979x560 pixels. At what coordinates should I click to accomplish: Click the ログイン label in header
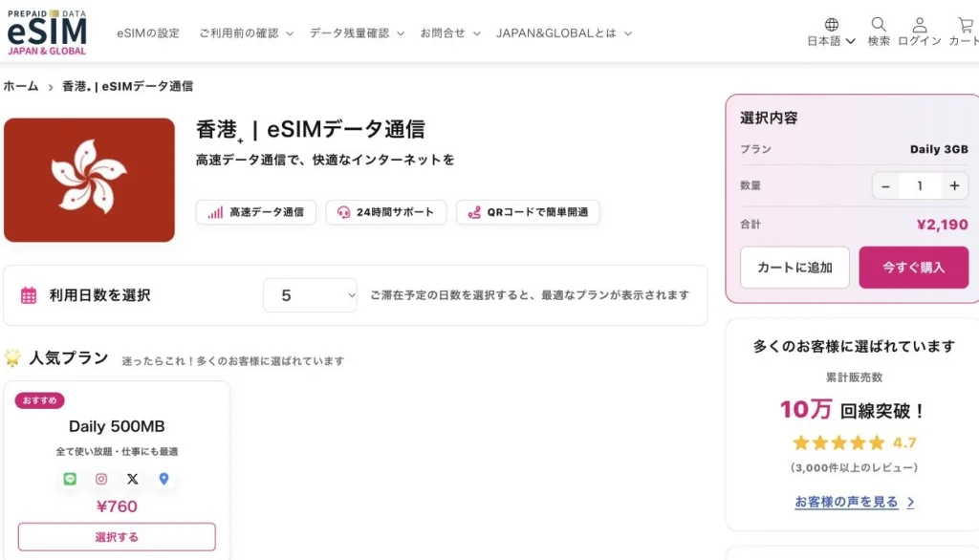click(x=919, y=41)
